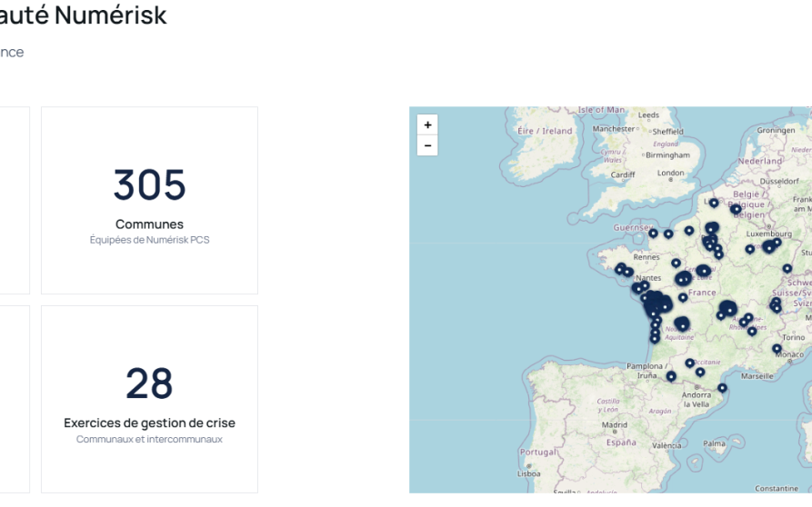Click the 'London' label on map
Viewport: 812px width, 507px height.
coord(671,173)
